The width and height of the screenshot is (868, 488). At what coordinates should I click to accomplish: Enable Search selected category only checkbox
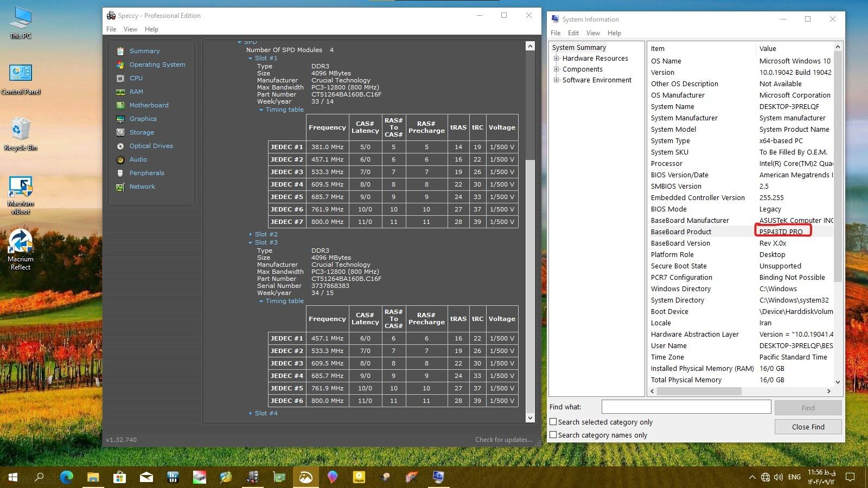(553, 422)
